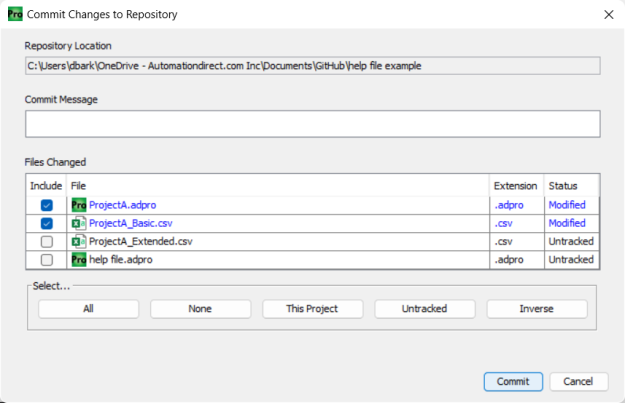The image size is (625, 403).
Task: Sort by the File column header
Action: point(278,186)
